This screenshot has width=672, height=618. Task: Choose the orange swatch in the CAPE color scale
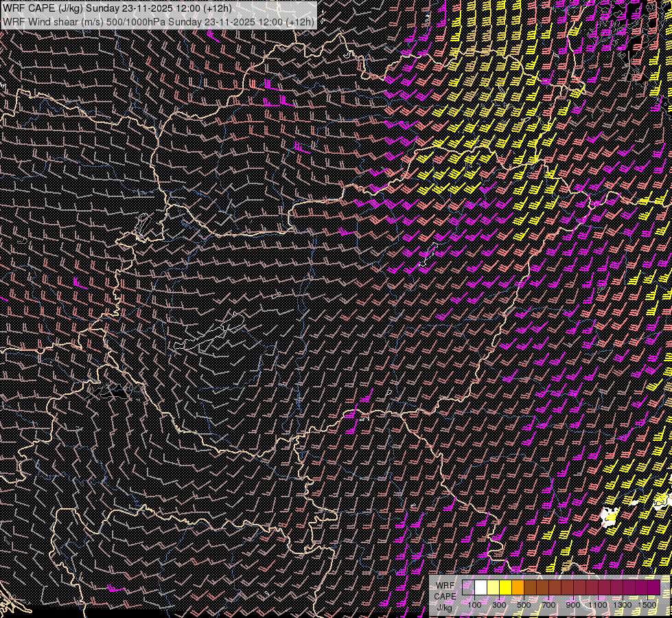tap(518, 588)
